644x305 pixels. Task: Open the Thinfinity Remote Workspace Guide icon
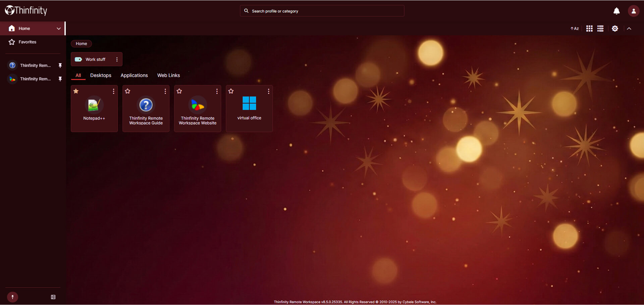(146, 105)
